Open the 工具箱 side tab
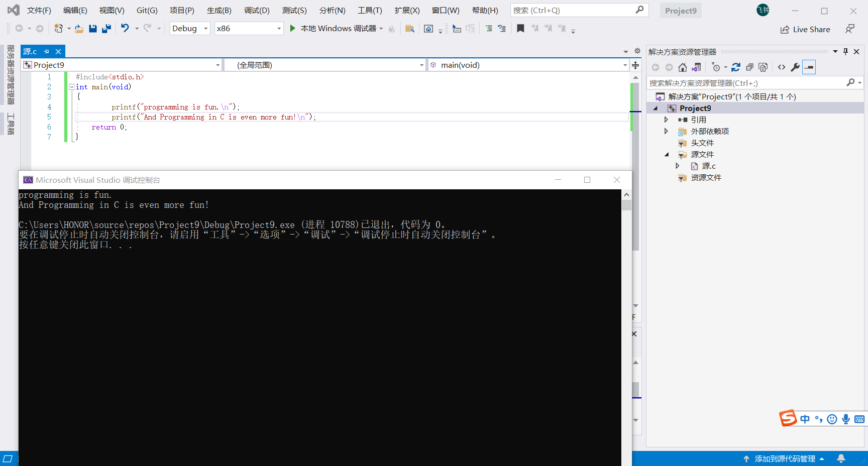The height and width of the screenshot is (466, 868). tap(11, 124)
